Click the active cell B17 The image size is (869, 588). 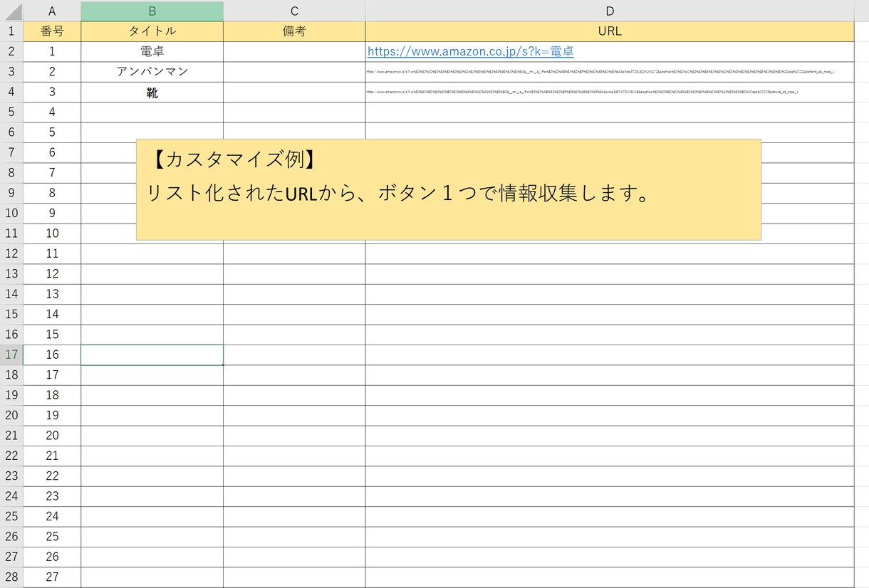point(152,355)
